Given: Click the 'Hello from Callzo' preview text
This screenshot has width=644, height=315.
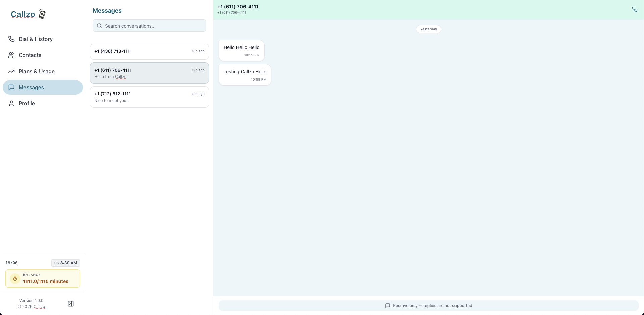Looking at the screenshot, I should [x=110, y=77].
